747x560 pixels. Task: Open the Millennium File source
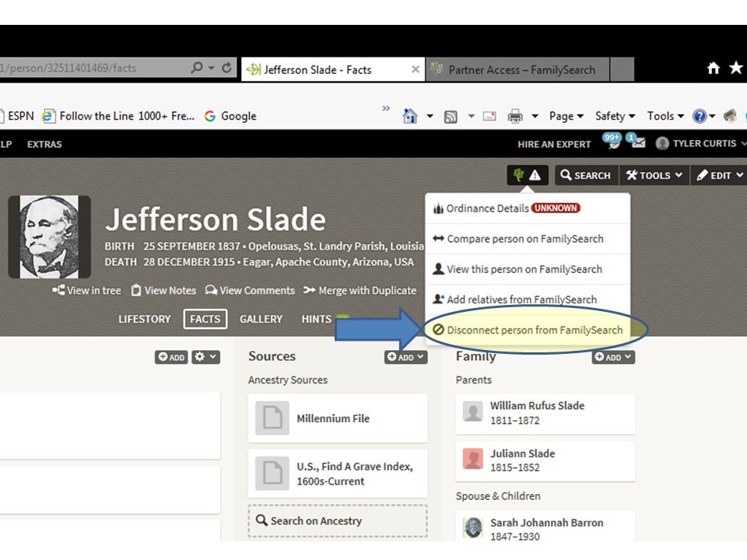pyautogui.click(x=338, y=418)
